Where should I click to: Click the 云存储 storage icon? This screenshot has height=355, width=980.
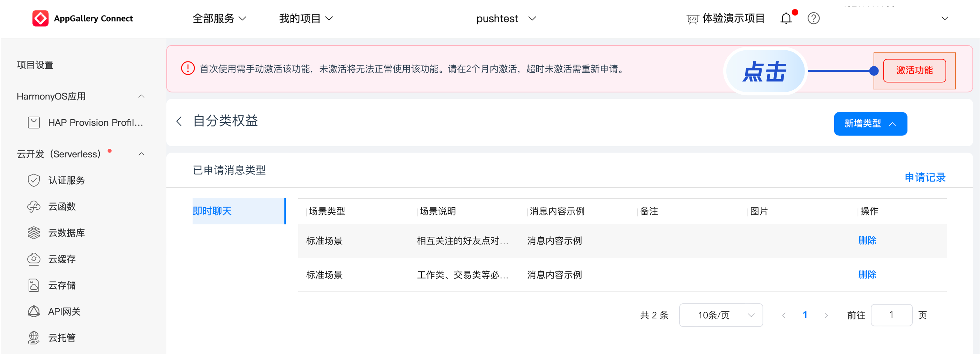[34, 286]
